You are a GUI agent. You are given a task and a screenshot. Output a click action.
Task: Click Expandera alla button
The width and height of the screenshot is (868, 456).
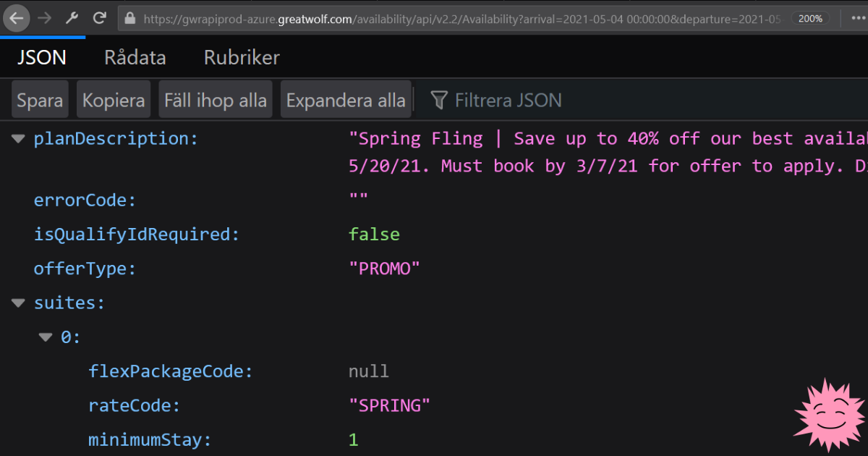point(346,100)
